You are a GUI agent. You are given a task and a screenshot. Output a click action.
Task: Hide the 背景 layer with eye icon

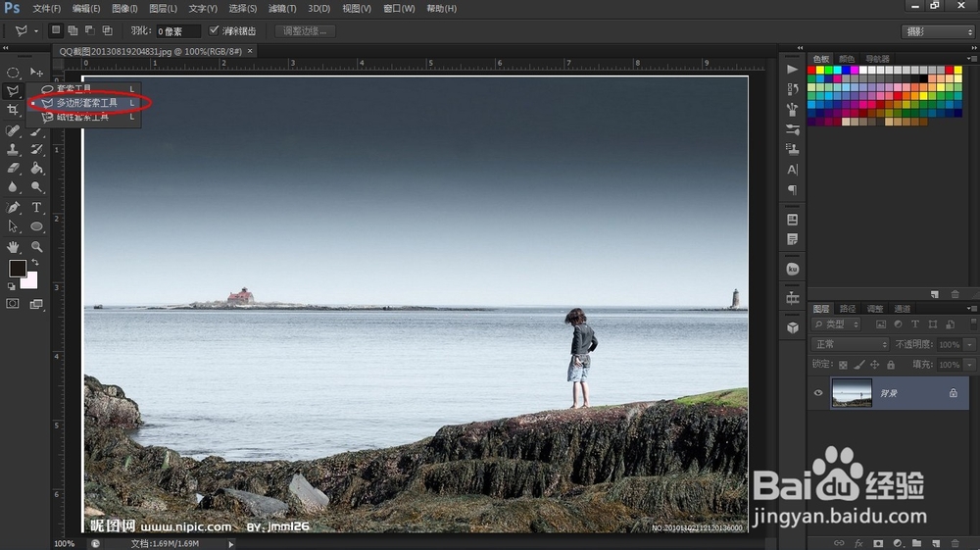tap(818, 393)
